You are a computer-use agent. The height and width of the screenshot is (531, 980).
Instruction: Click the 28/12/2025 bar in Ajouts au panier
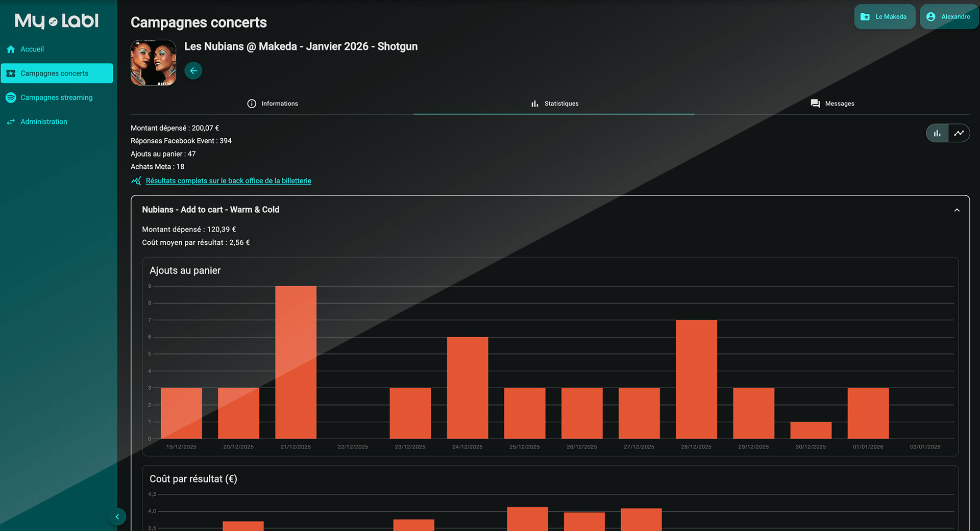pyautogui.click(x=696, y=379)
